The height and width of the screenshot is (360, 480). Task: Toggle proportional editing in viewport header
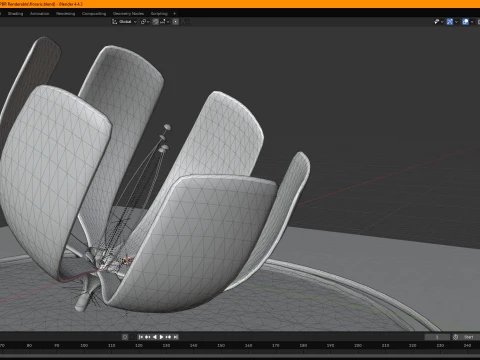pos(175,22)
